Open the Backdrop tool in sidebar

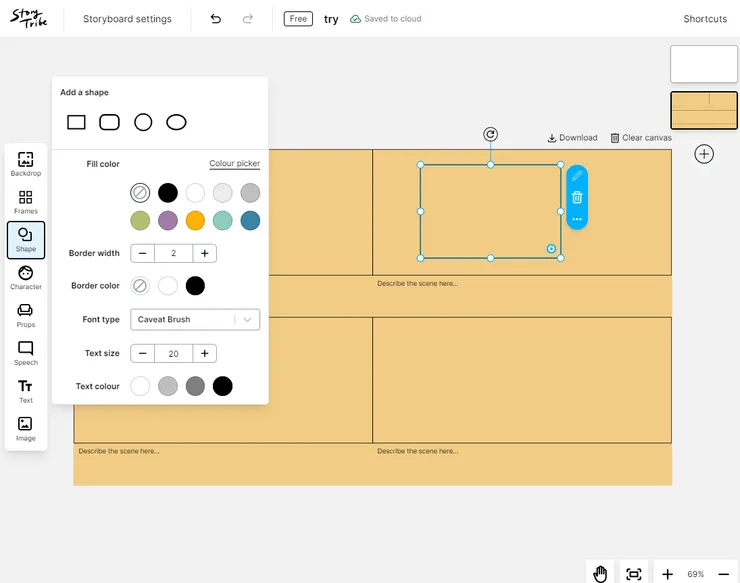pos(26,163)
